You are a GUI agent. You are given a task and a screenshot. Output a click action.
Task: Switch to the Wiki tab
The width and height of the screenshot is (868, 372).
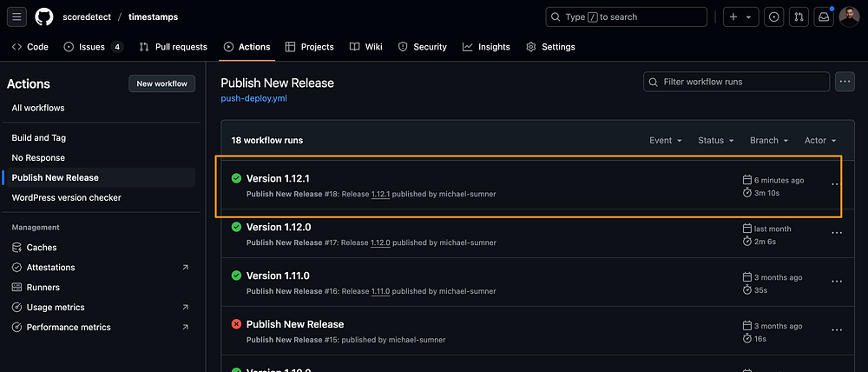(x=366, y=47)
